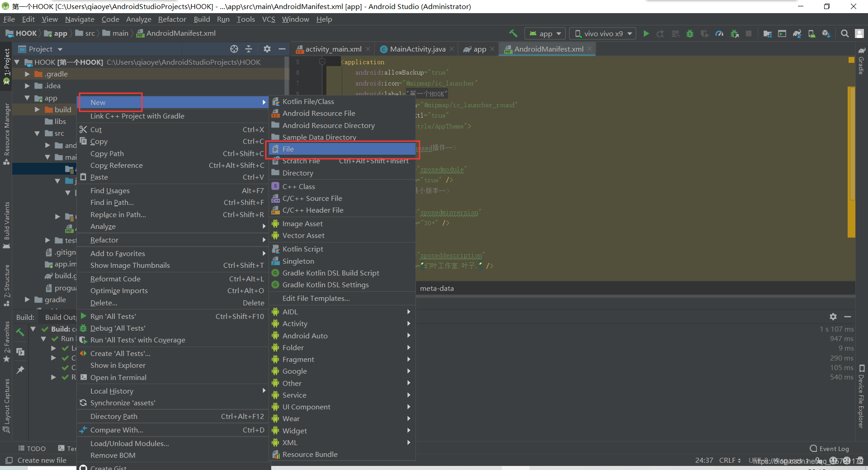Image resolution: width=868 pixels, height=470 pixels.
Task: Expand the .idea folder in tree
Action: click(27, 85)
